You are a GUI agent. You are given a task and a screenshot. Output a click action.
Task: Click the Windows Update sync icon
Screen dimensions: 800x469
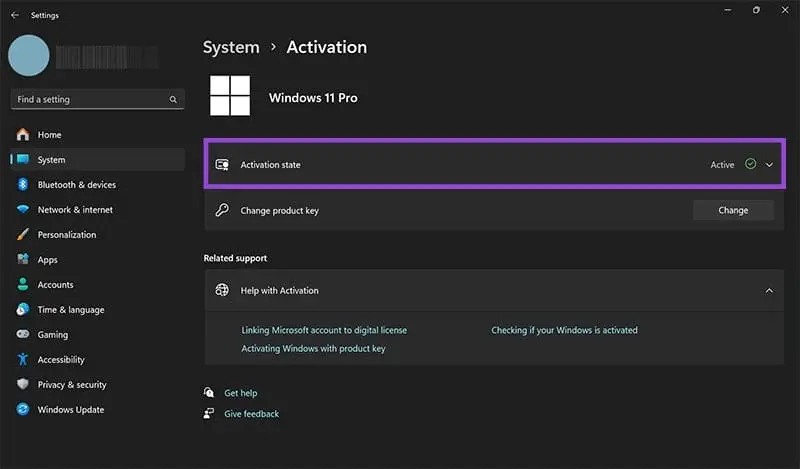pos(23,409)
